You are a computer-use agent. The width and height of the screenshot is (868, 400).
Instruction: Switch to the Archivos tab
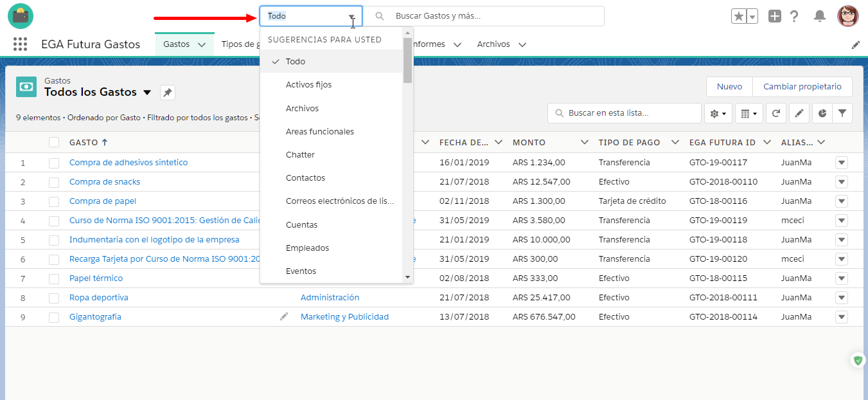493,44
